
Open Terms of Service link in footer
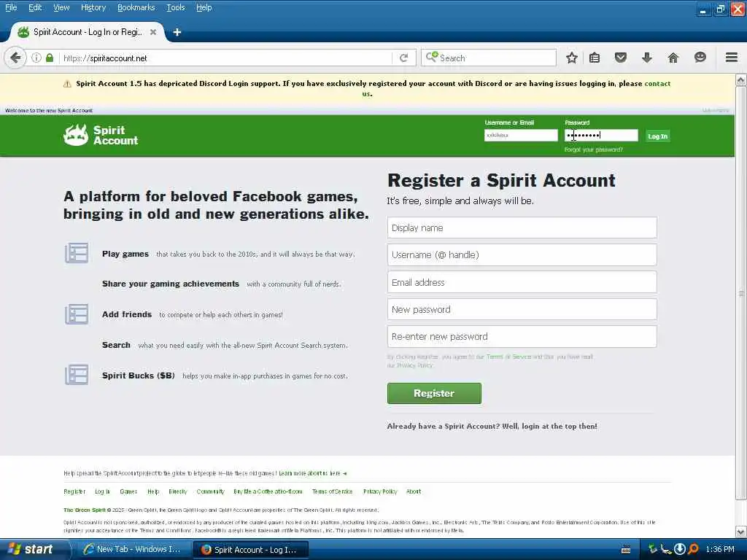point(332,491)
